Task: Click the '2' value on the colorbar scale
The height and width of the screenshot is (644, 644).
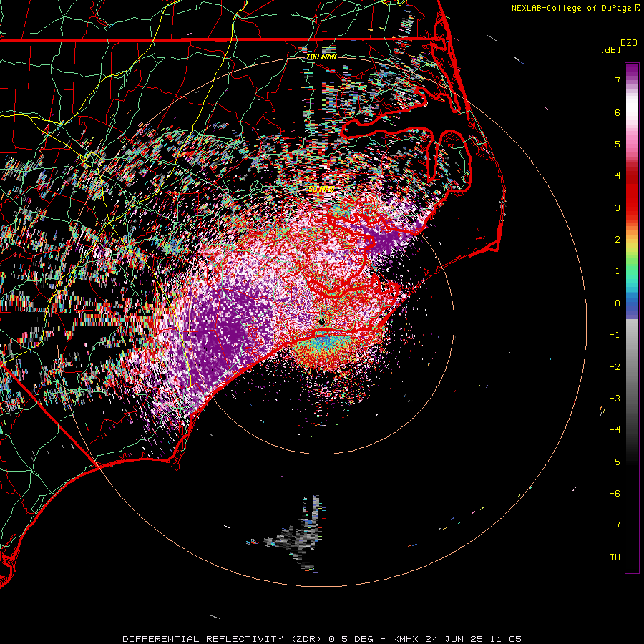Action: [618, 240]
